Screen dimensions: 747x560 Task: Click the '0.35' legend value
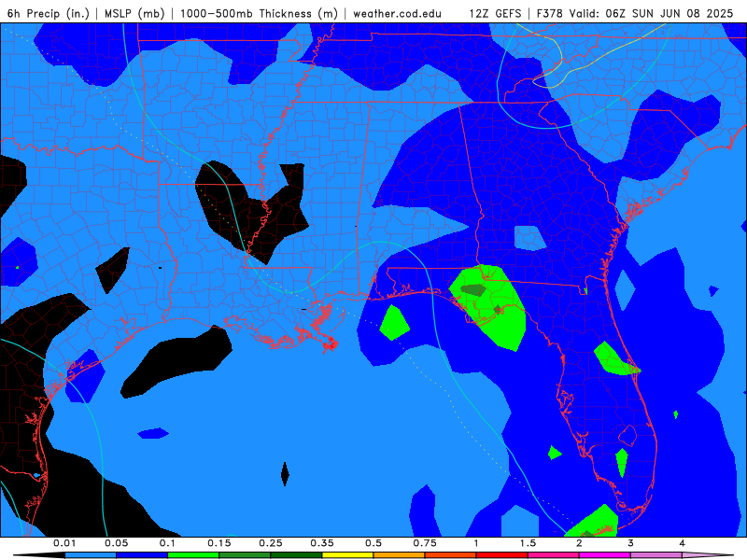(x=322, y=543)
